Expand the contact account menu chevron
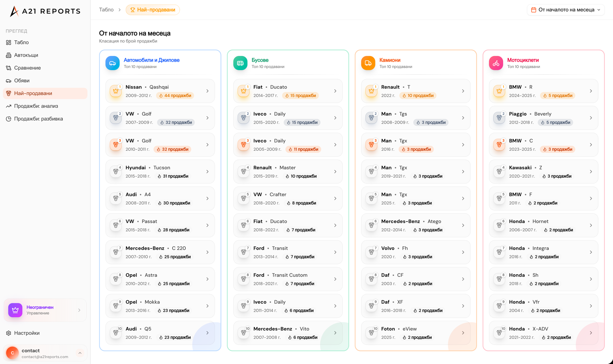The height and width of the screenshot is (364, 613). pyautogui.click(x=80, y=353)
